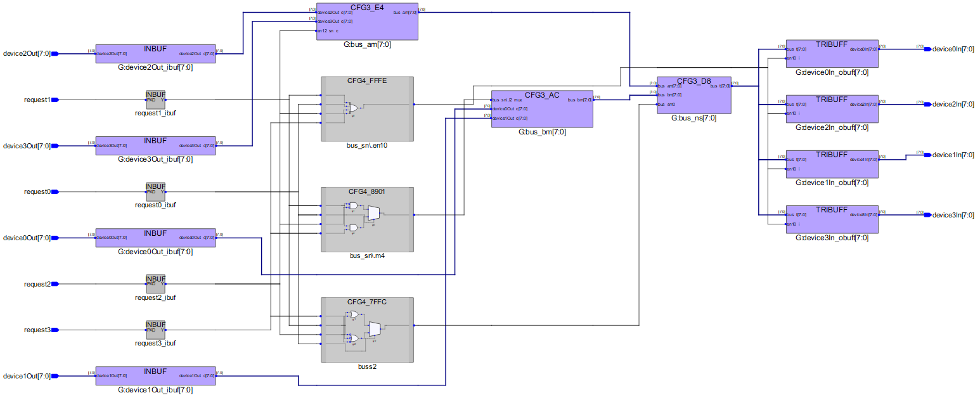Select the request2_ibuf INBUF block
Viewport: 980px width, 400px height.
pyautogui.click(x=155, y=284)
